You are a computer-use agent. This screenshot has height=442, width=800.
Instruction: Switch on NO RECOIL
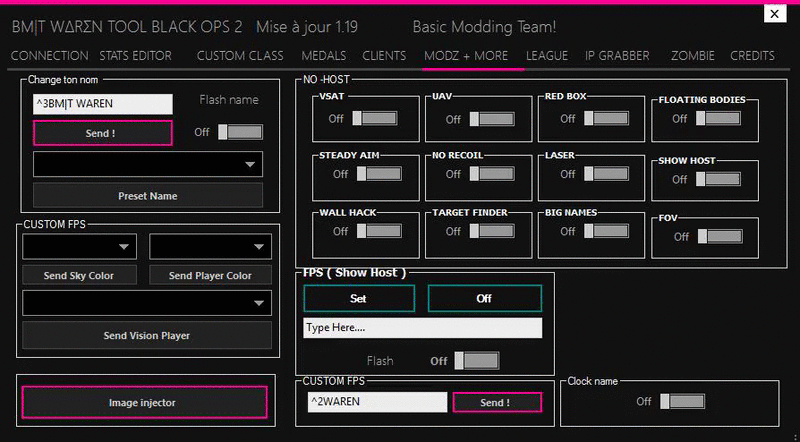coord(492,174)
